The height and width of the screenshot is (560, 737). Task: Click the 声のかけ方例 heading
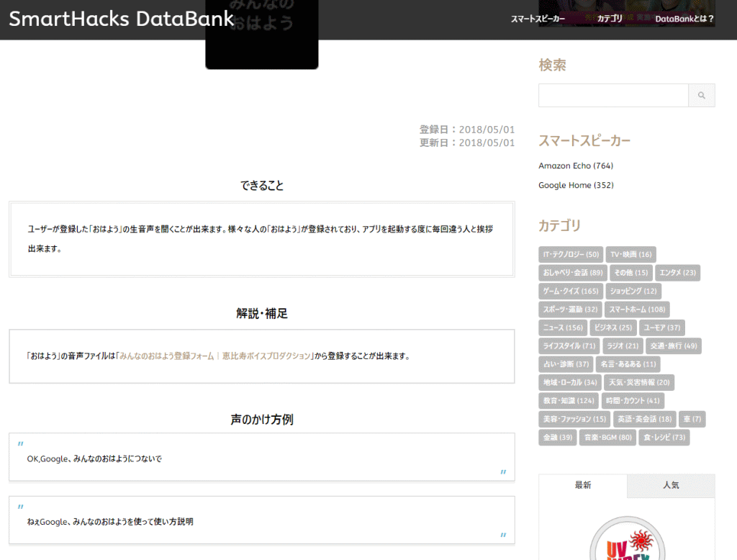262,420
